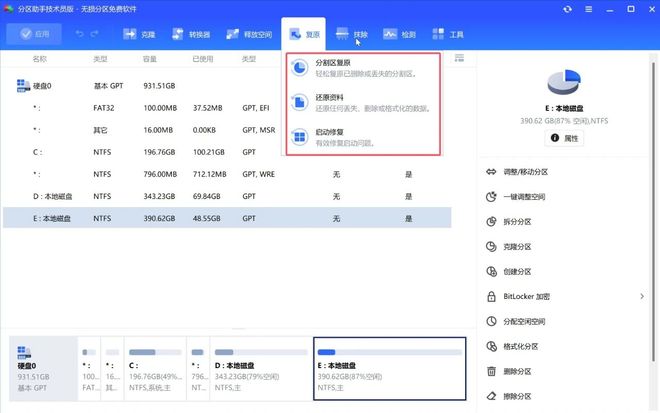
Task: Select the C: partition in list
Action: [x=227, y=152]
